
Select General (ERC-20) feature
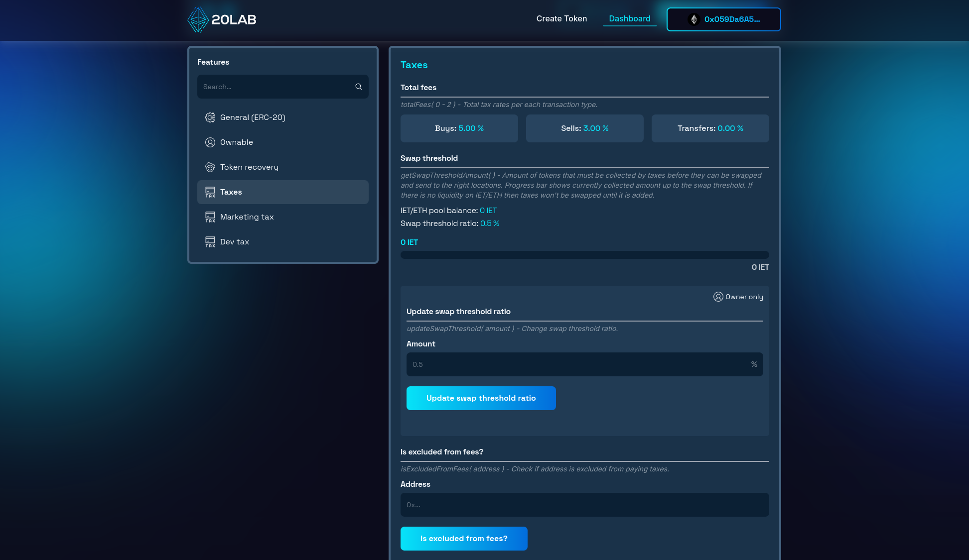tap(283, 117)
